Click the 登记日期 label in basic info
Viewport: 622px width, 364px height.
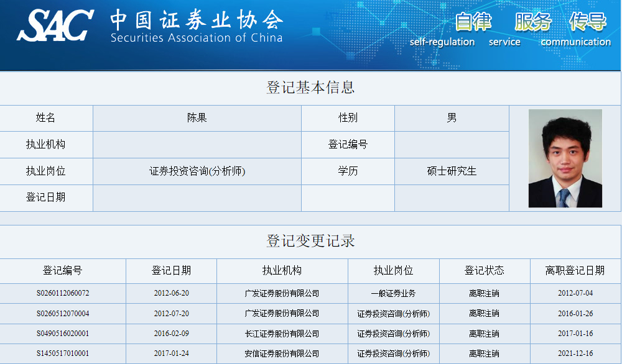pos(45,198)
